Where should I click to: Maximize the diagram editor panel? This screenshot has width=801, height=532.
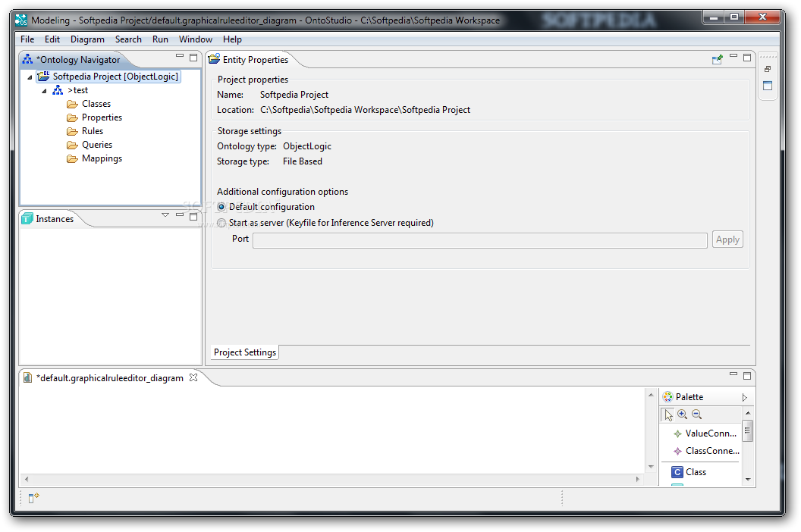pyautogui.click(x=747, y=376)
